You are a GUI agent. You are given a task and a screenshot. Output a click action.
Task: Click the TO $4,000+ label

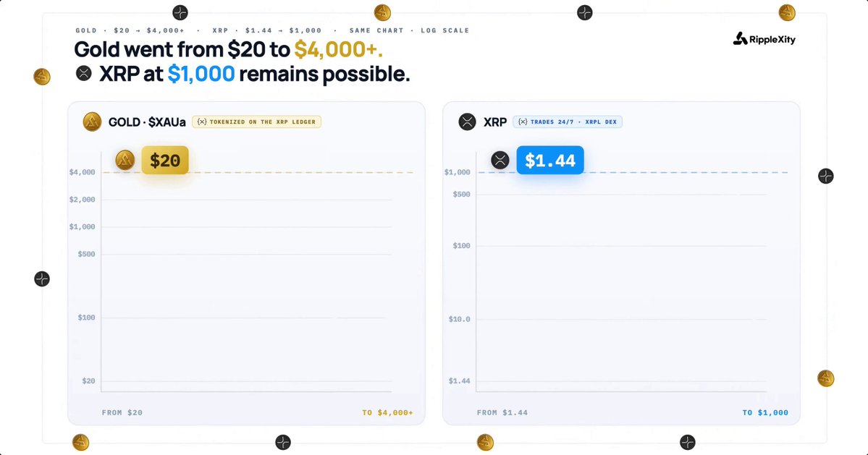(387, 412)
